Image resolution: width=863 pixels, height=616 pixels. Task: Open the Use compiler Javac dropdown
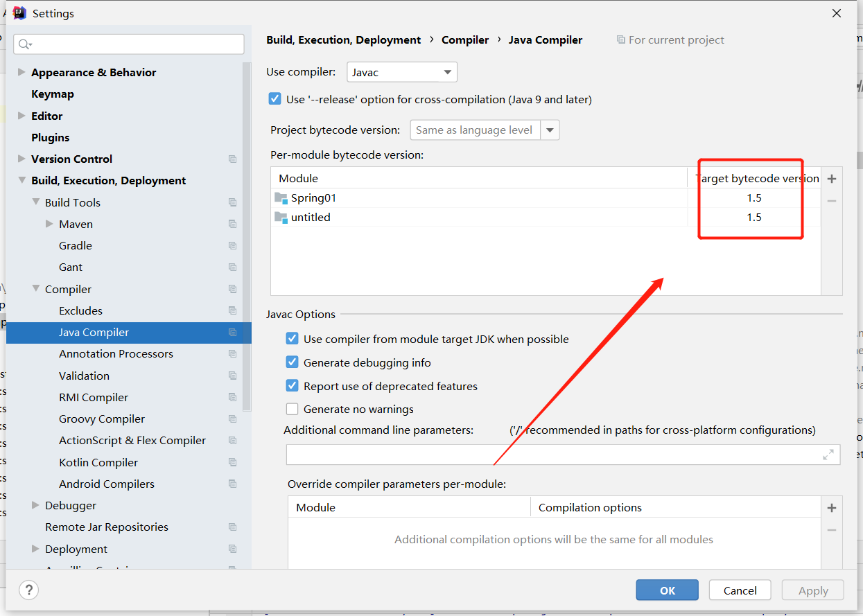tap(402, 72)
